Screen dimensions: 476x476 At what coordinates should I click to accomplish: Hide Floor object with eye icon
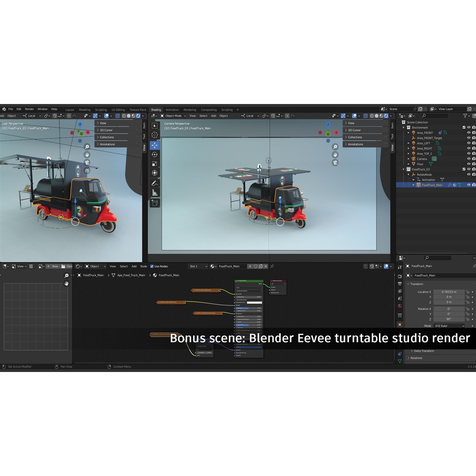469,164
